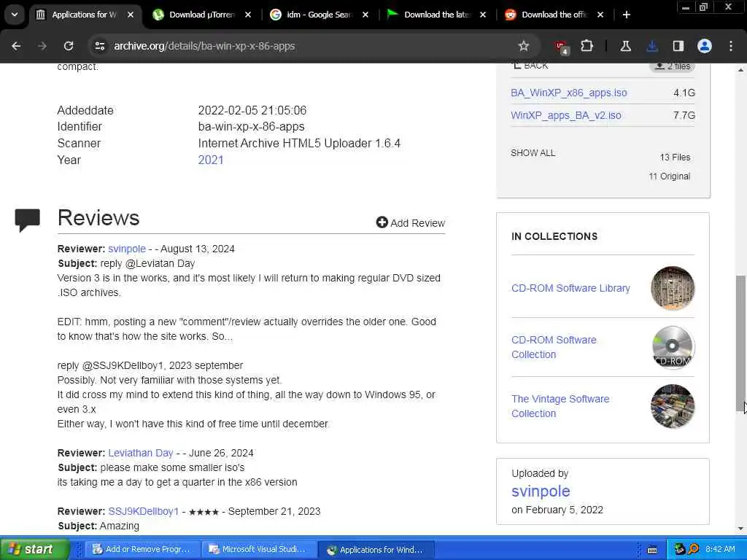Close the idm - Google Search tab
Image resolution: width=747 pixels, height=560 pixels.
365,15
